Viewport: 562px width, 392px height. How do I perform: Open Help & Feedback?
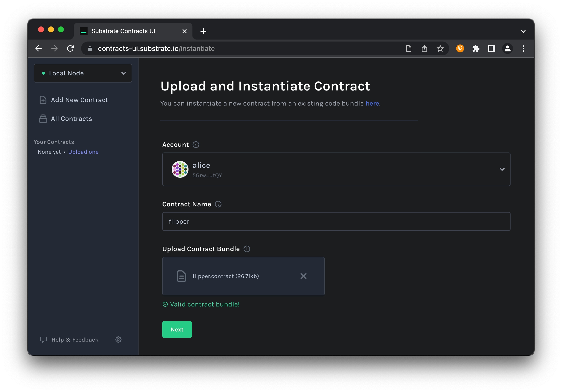pos(75,340)
